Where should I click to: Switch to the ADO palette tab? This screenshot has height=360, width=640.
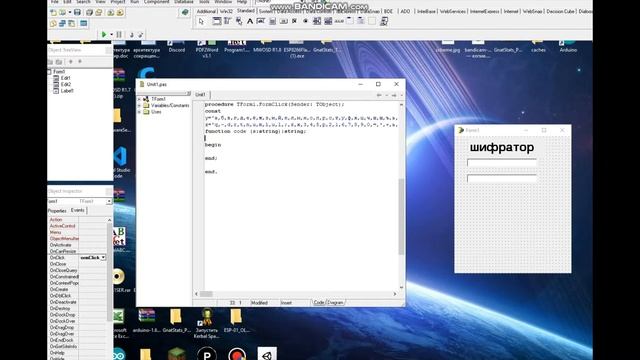pos(405,11)
